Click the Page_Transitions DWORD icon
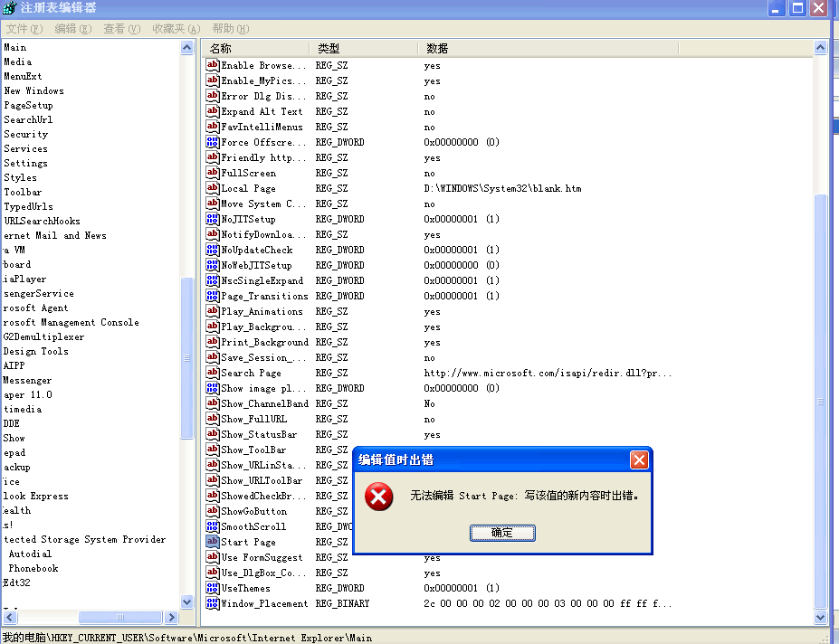839x644 pixels. 213,296
